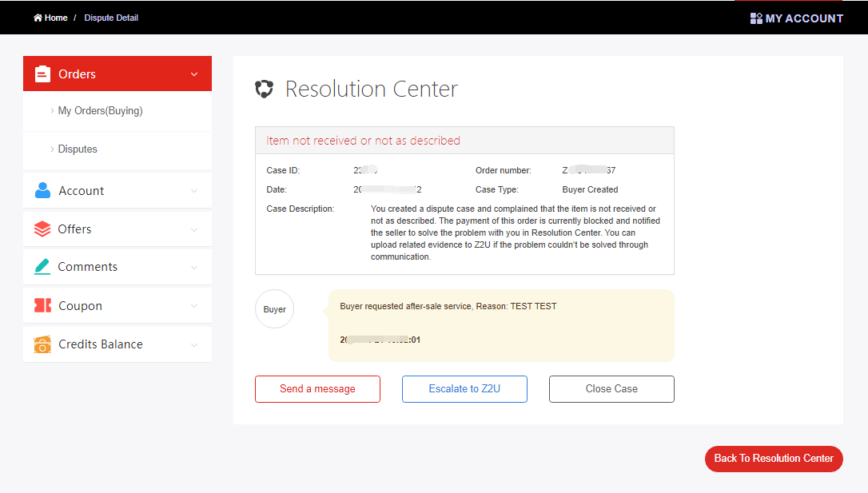Open My Orders(Buying) submenu item

[x=100, y=111]
